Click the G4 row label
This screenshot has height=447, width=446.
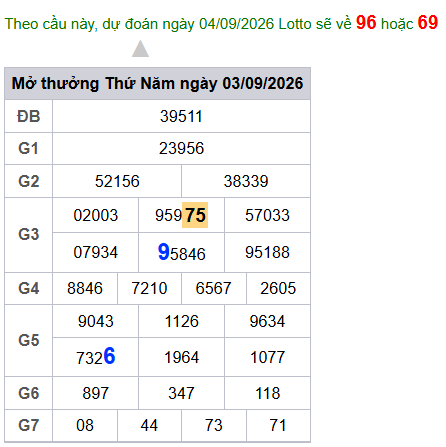29,288
